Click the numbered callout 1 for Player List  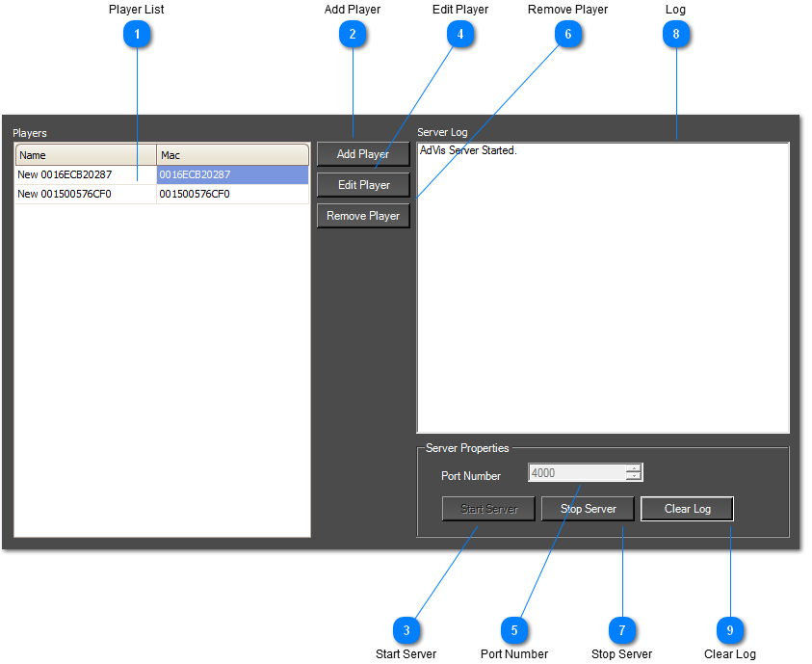coord(137,35)
